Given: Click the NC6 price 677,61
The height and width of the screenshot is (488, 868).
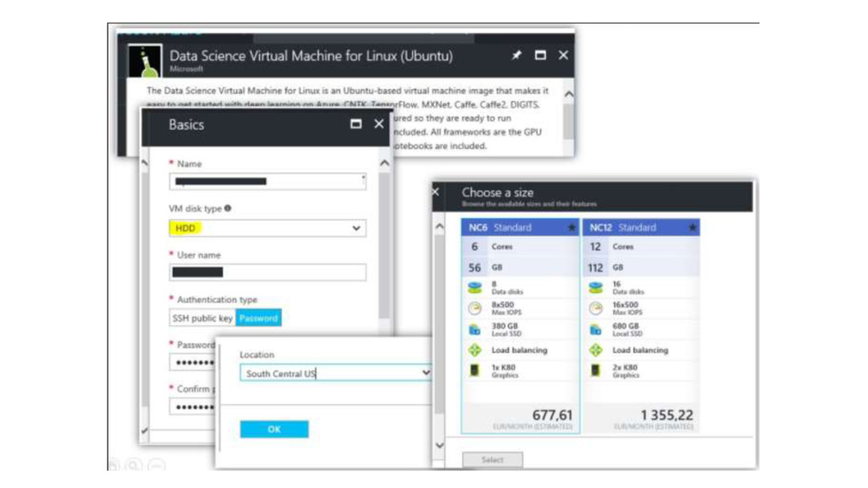Looking at the screenshot, I should (x=552, y=415).
